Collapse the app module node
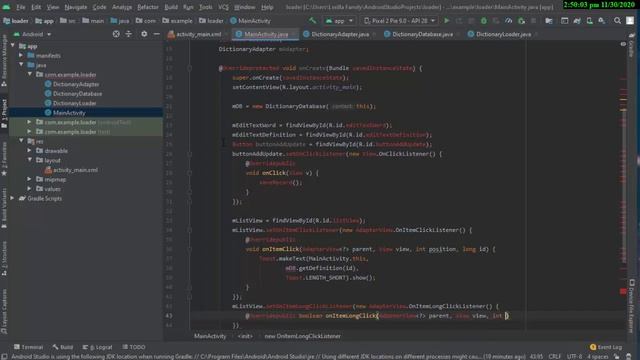This screenshot has height=360, width=640. [13, 46]
